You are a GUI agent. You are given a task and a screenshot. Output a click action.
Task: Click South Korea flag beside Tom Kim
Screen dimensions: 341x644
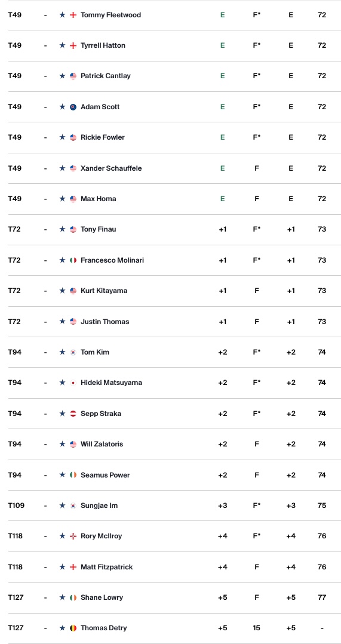(73, 352)
